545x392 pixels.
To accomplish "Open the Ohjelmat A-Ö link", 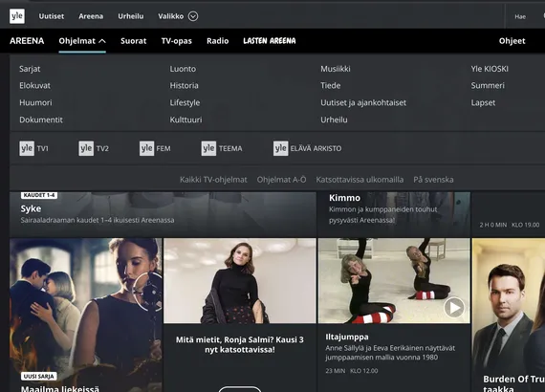I will 281,180.
